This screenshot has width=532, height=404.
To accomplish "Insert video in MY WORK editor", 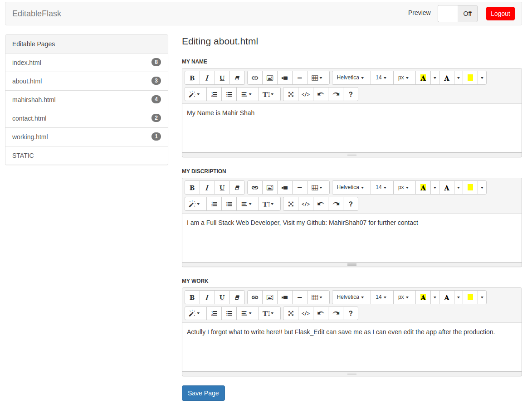I will (x=285, y=297).
